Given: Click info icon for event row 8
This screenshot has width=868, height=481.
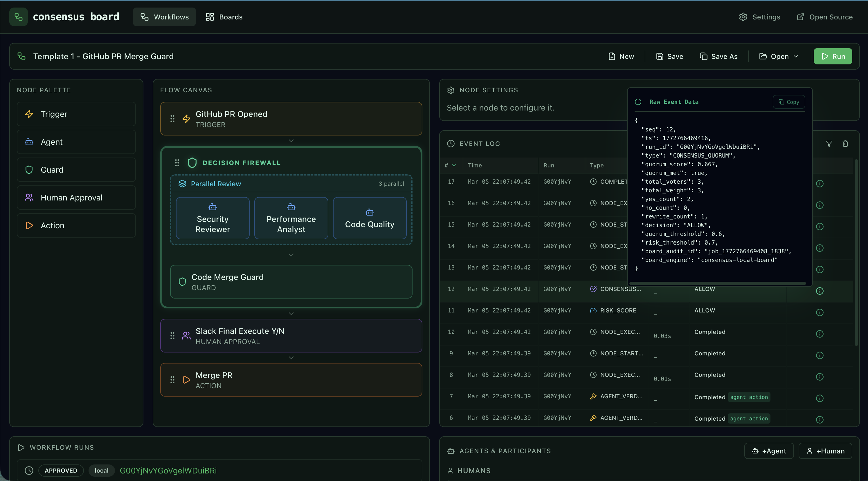Looking at the screenshot, I should tap(820, 377).
